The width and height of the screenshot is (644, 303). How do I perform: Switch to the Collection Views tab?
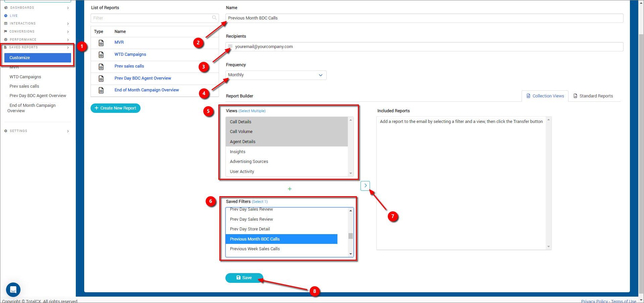point(545,96)
